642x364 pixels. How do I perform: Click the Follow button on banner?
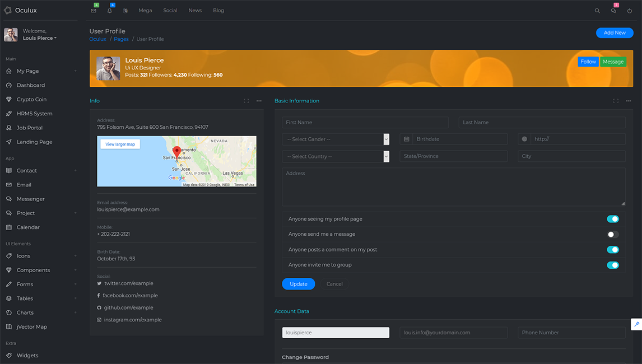[588, 62]
